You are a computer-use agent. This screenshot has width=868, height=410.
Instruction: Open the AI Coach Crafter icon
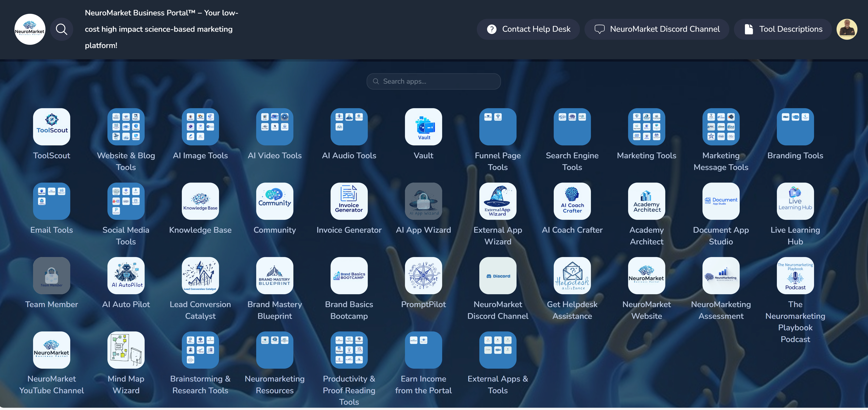point(572,201)
